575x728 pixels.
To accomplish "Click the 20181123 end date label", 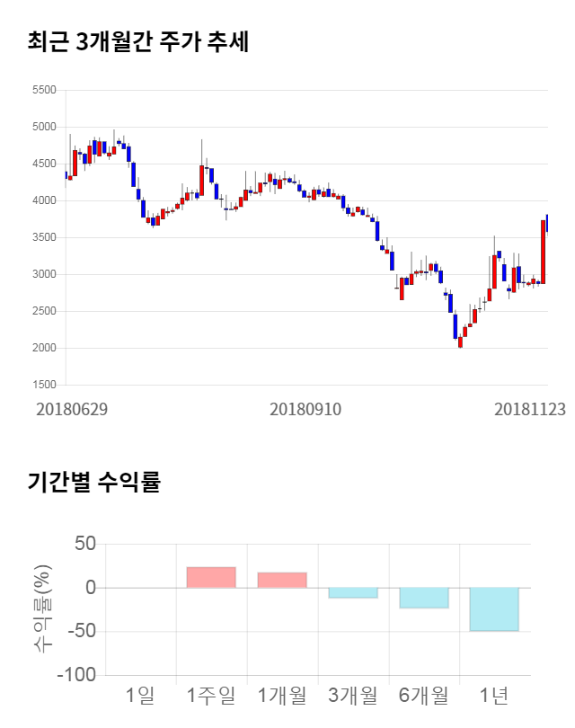I will [x=530, y=409].
